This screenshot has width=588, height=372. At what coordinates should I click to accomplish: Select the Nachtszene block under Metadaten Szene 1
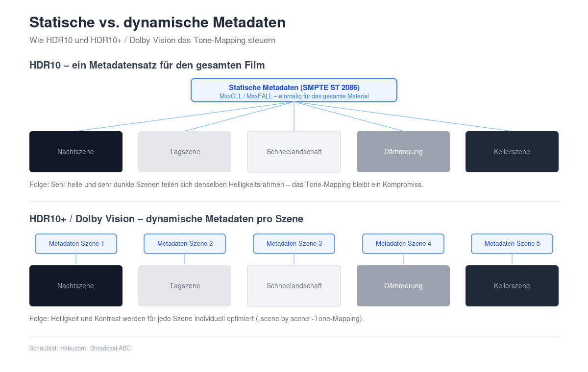click(x=76, y=286)
